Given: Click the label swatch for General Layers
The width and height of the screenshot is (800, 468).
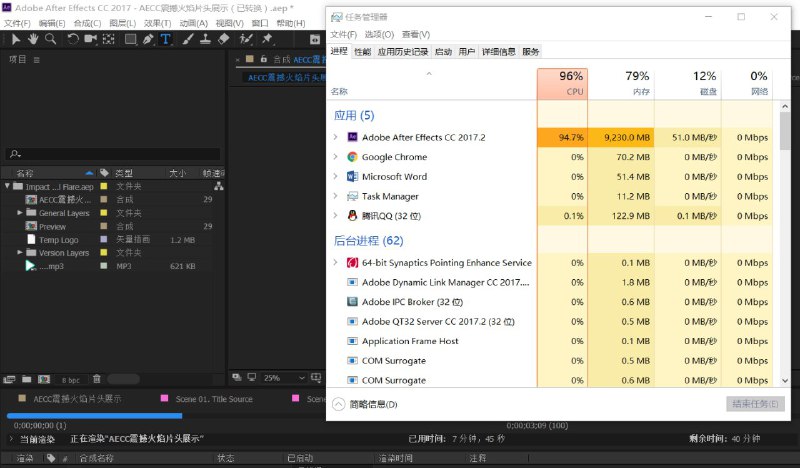Looking at the screenshot, I should point(104,212).
